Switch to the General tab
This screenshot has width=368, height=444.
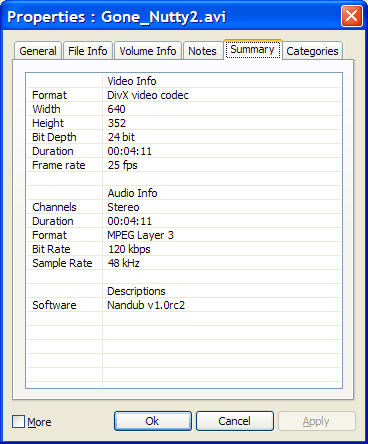(x=38, y=51)
